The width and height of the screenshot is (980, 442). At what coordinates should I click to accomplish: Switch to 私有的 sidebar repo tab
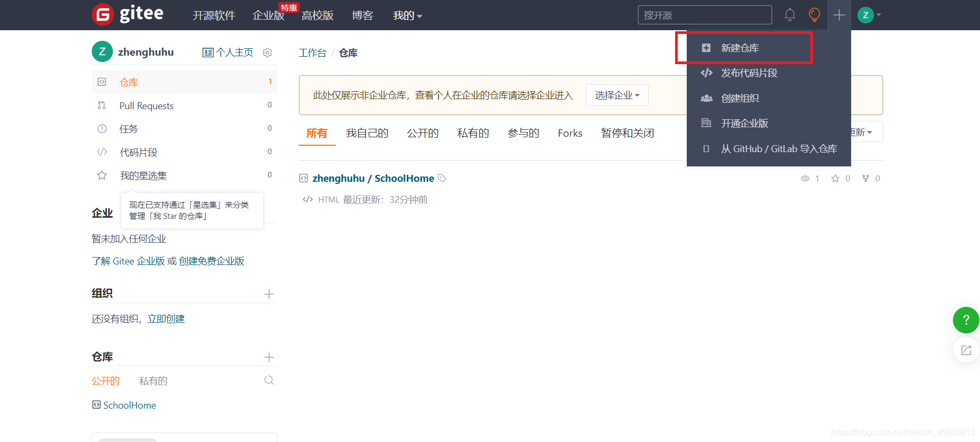(153, 381)
